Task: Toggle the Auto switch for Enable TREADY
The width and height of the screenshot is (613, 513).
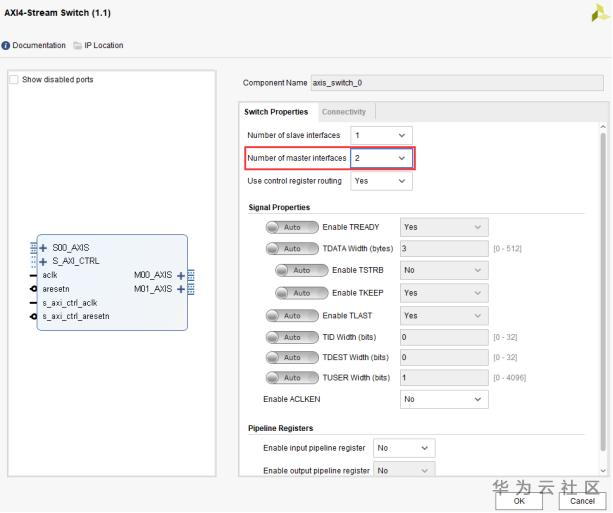Action: (285, 227)
